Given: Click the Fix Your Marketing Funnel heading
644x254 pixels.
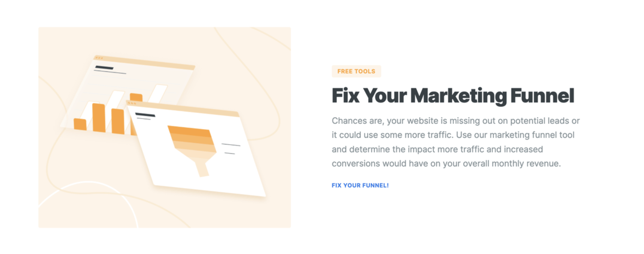Looking at the screenshot, I should click(453, 96).
